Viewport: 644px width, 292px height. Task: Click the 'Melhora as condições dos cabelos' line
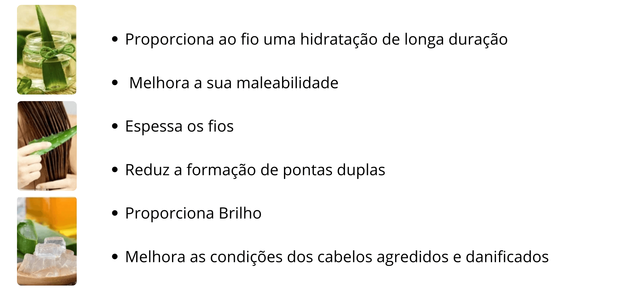coord(337,257)
